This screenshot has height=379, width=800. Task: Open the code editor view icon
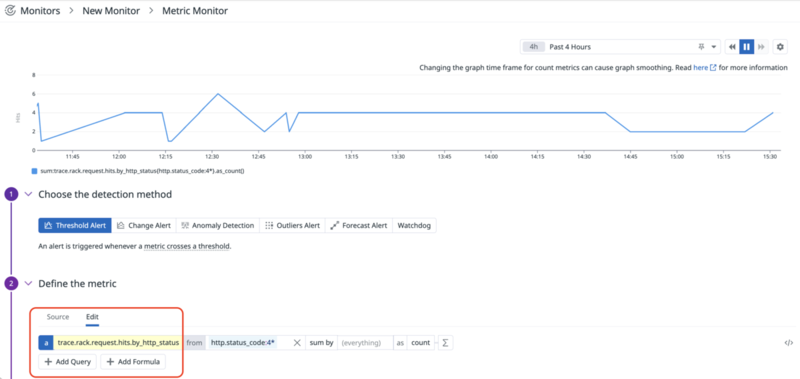[x=788, y=343]
